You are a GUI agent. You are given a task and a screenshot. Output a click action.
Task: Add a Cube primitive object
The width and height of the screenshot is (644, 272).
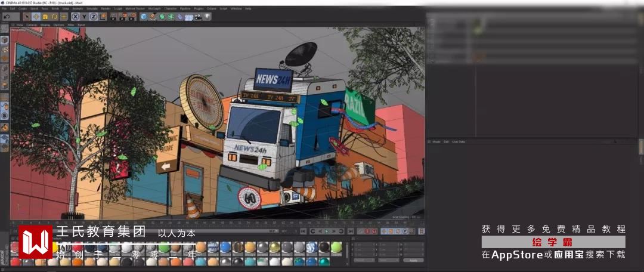click(144, 17)
